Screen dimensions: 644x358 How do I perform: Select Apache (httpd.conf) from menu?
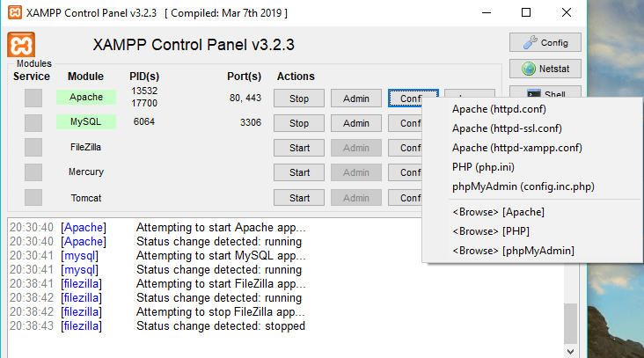(500, 109)
